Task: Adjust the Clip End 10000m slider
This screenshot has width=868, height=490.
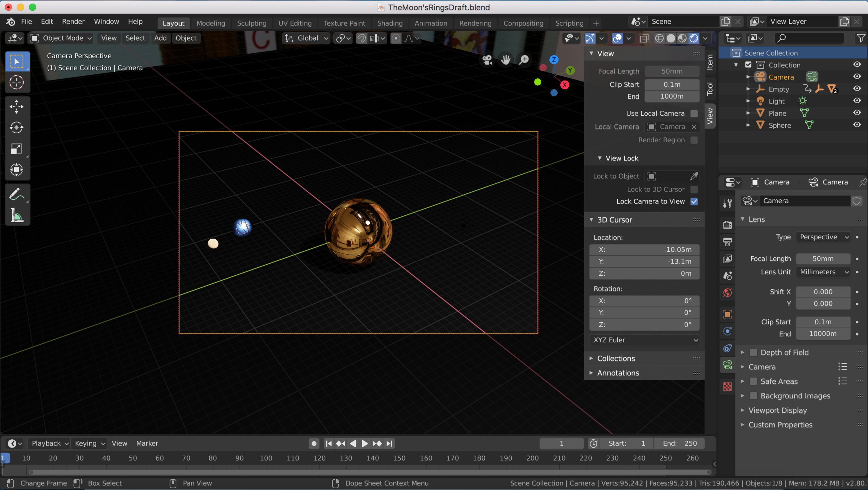Action: click(x=823, y=334)
